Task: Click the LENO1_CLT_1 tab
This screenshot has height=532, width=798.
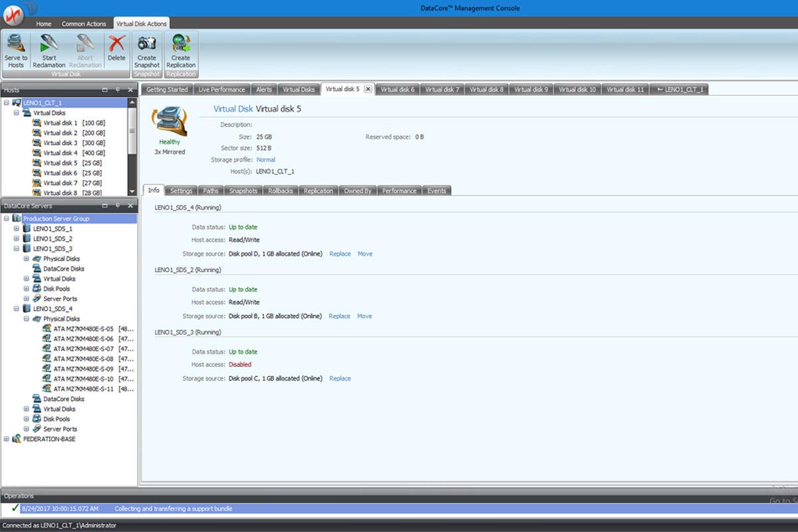Action: pos(680,89)
